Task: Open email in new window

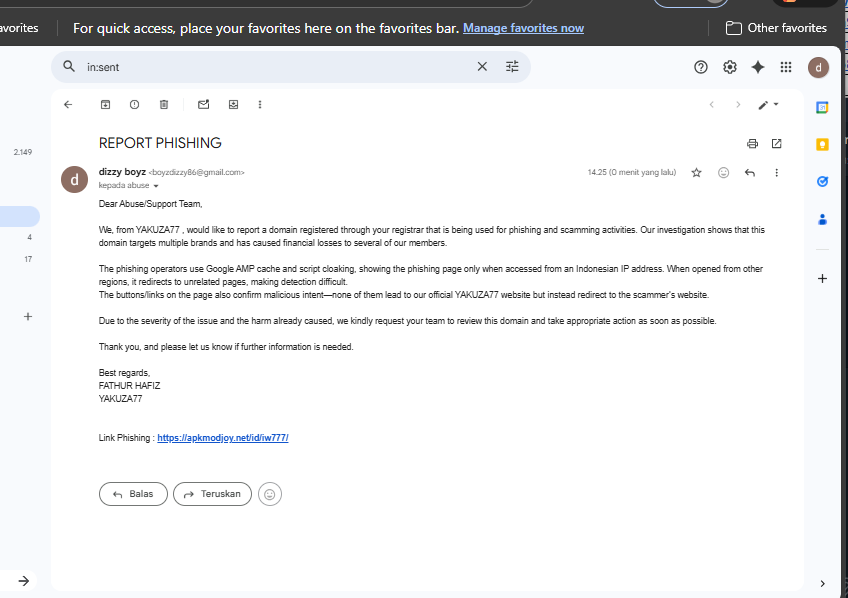Action: tap(777, 143)
